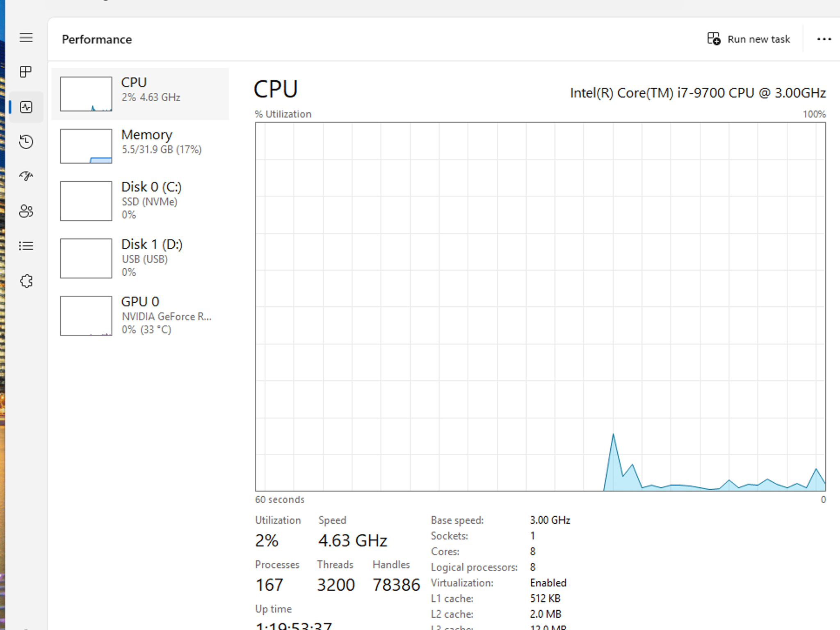Click the 2% utilization value
Viewport: 840px width, 630px height.
click(x=267, y=541)
